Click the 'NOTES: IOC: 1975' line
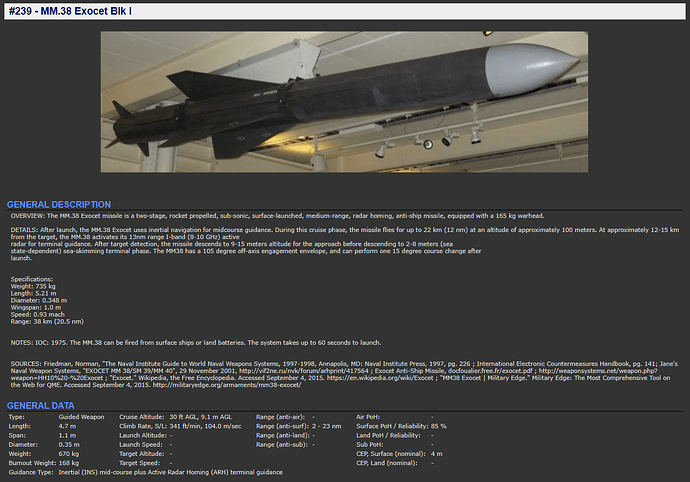 click(196, 342)
